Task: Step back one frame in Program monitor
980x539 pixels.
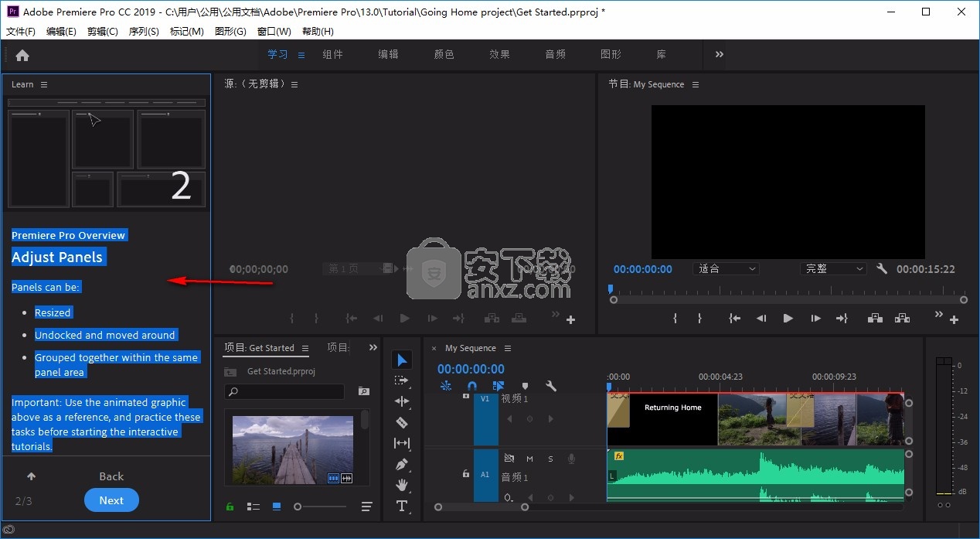Action: 761,318
